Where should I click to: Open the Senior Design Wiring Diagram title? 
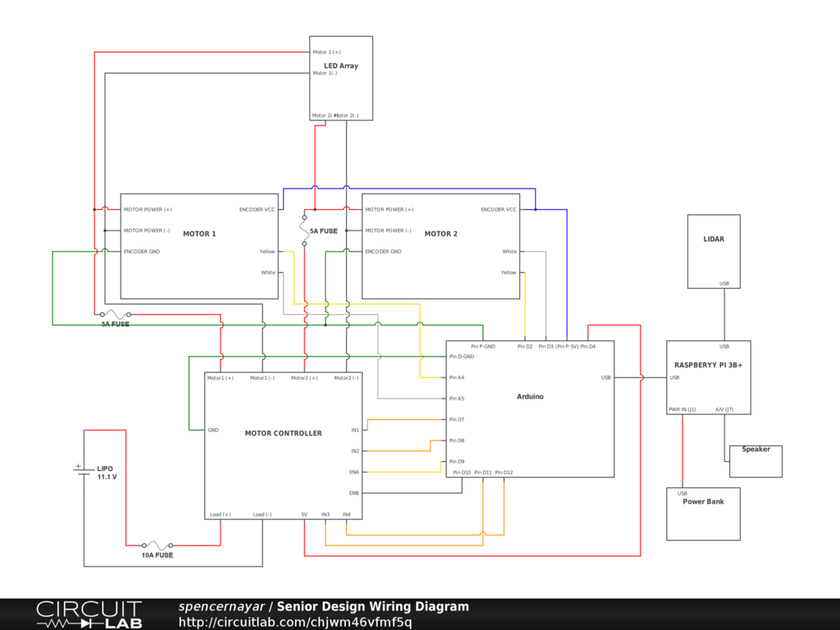pyautogui.click(x=372, y=607)
